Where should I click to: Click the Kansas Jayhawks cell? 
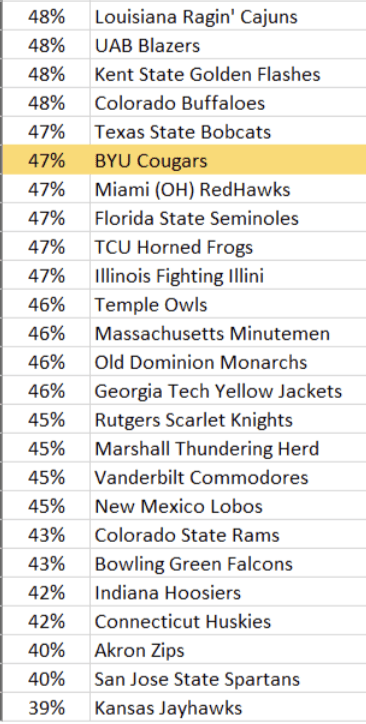[x=228, y=707]
